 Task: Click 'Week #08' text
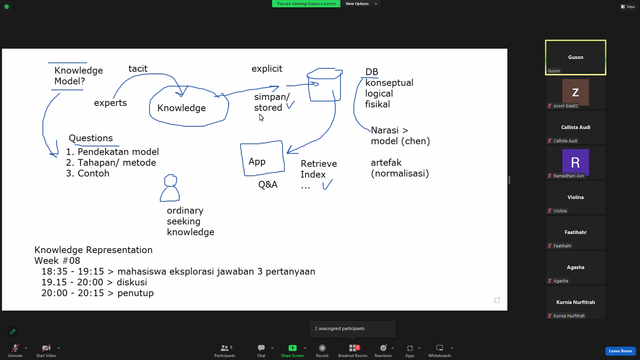[57, 261]
